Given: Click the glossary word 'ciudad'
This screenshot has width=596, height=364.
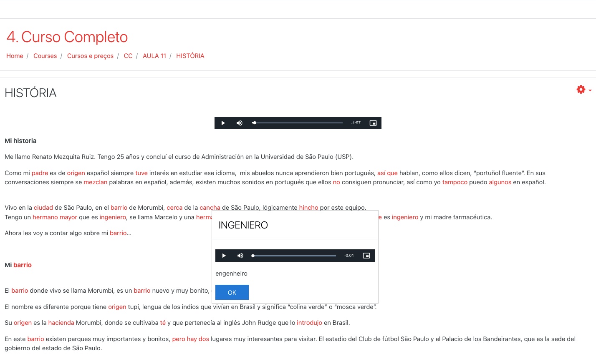Looking at the screenshot, I should pyautogui.click(x=43, y=208).
